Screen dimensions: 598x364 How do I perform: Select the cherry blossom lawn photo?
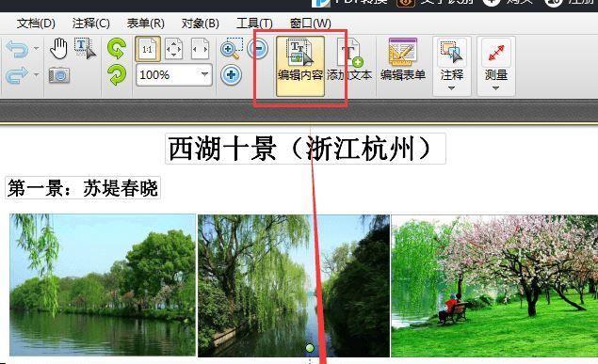(494, 286)
